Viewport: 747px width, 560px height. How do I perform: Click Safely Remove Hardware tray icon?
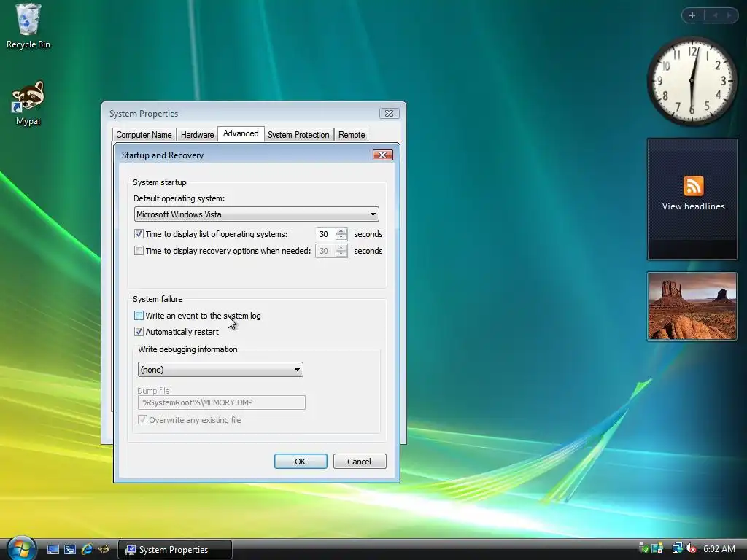[643, 548]
